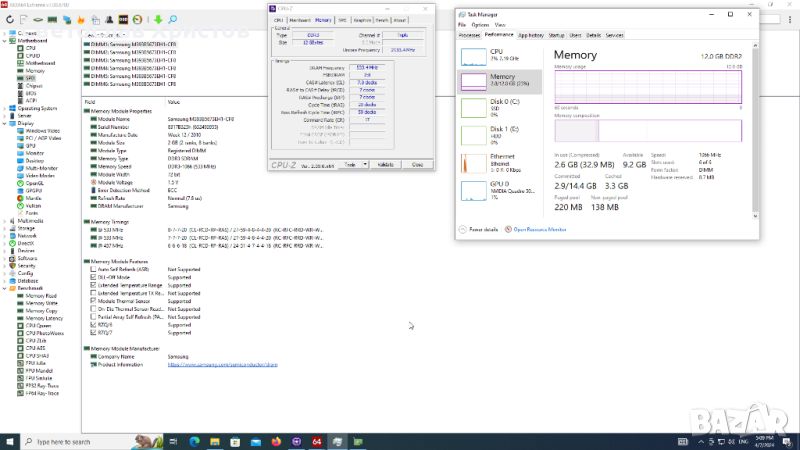Open the Vulkan item under Display
The image size is (800, 450).
33,205
